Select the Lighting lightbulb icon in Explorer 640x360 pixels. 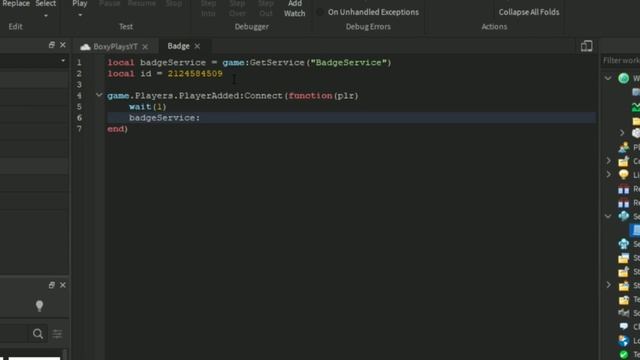tap(624, 175)
